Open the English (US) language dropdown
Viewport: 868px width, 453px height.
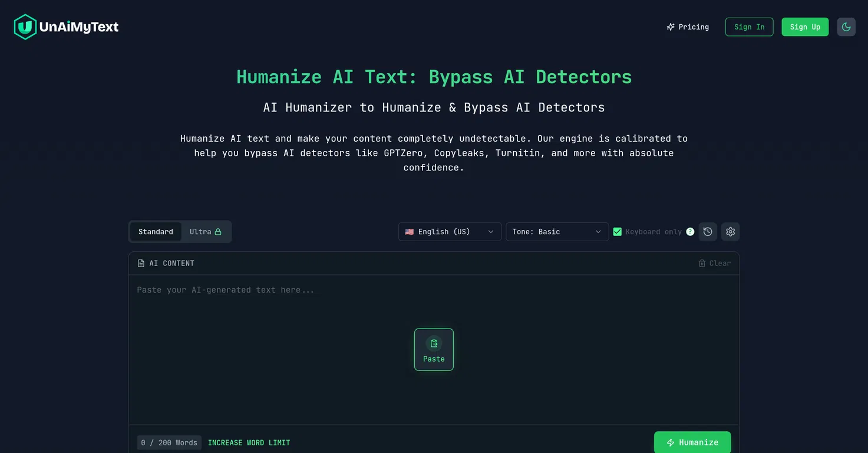tap(450, 232)
